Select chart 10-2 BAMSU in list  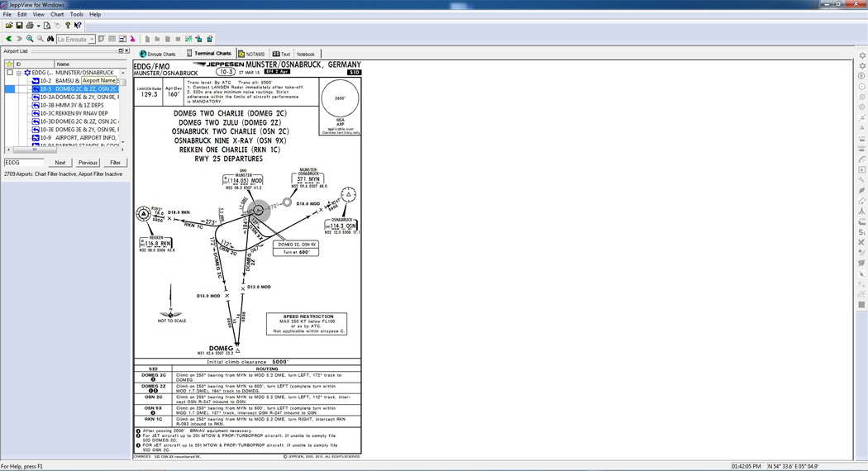[74, 81]
